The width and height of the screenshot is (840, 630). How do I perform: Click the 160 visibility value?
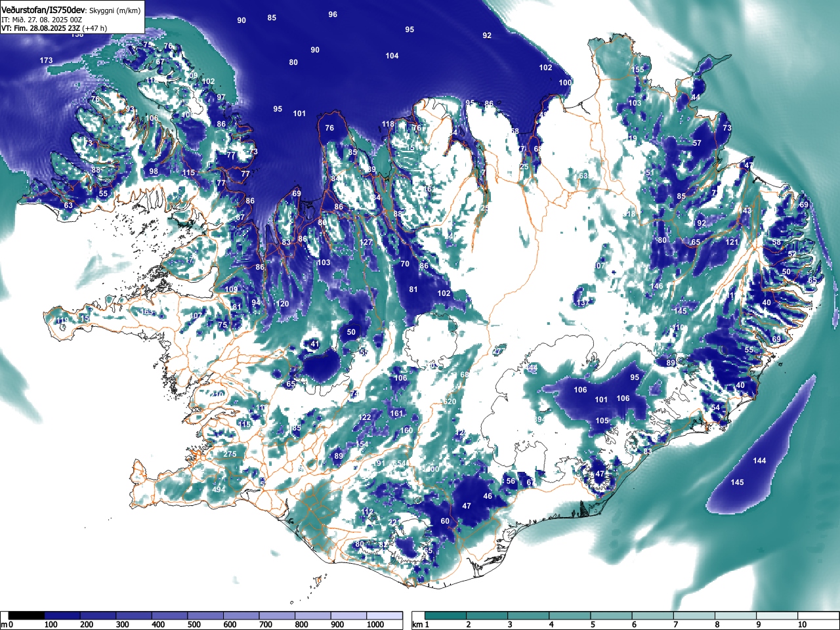tap(407, 430)
